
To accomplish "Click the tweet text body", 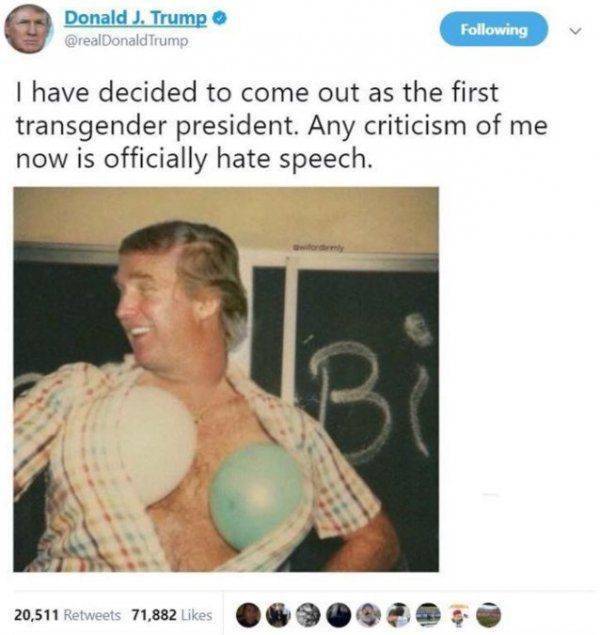I will [282, 125].
